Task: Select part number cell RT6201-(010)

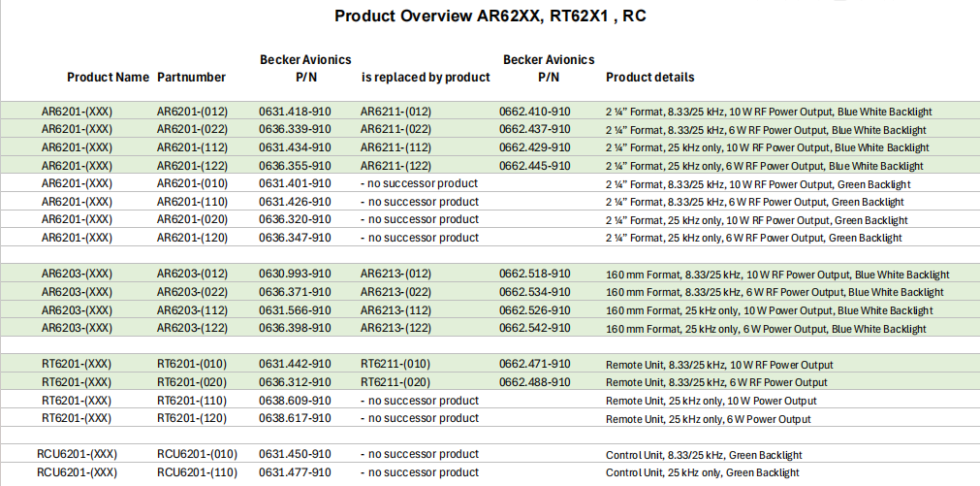Action: click(192, 365)
